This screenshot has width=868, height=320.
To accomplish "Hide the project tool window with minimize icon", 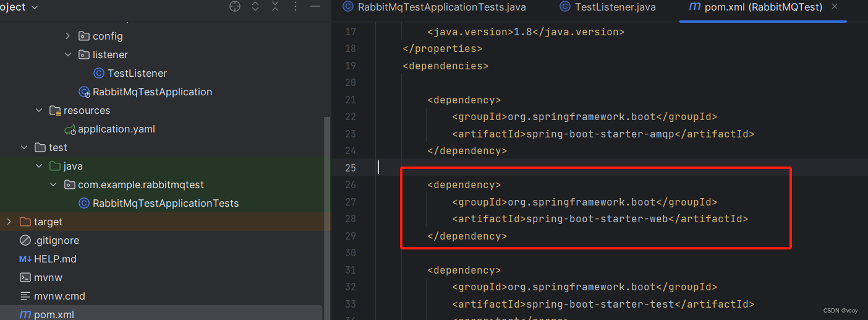I will pos(315,7).
